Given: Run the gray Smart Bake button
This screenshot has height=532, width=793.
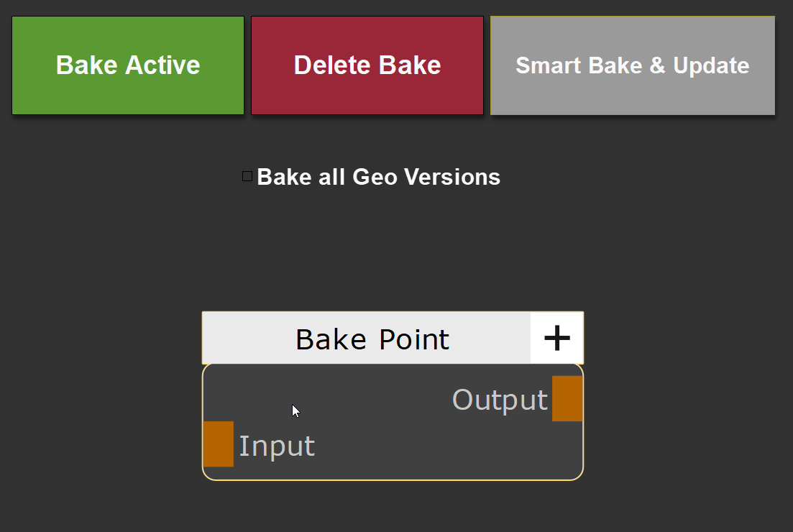Looking at the screenshot, I should (632, 65).
